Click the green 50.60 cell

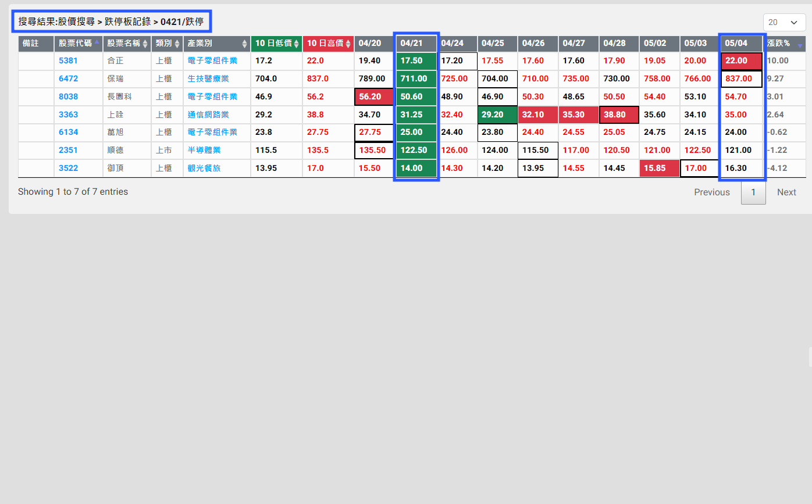coord(416,97)
